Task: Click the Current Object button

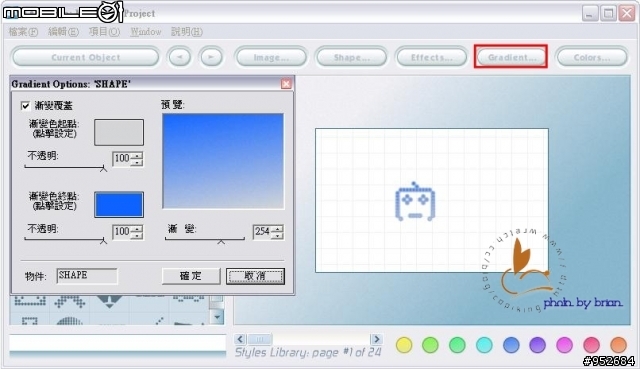Action: coord(86,57)
